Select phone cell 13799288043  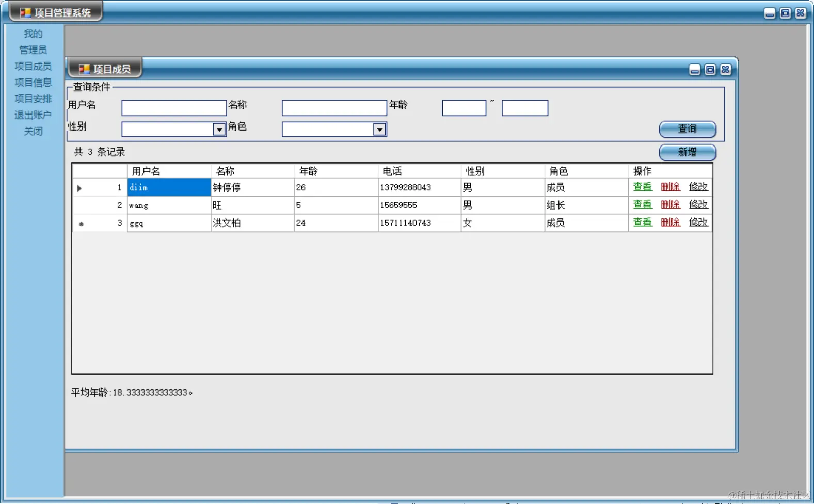click(420, 187)
